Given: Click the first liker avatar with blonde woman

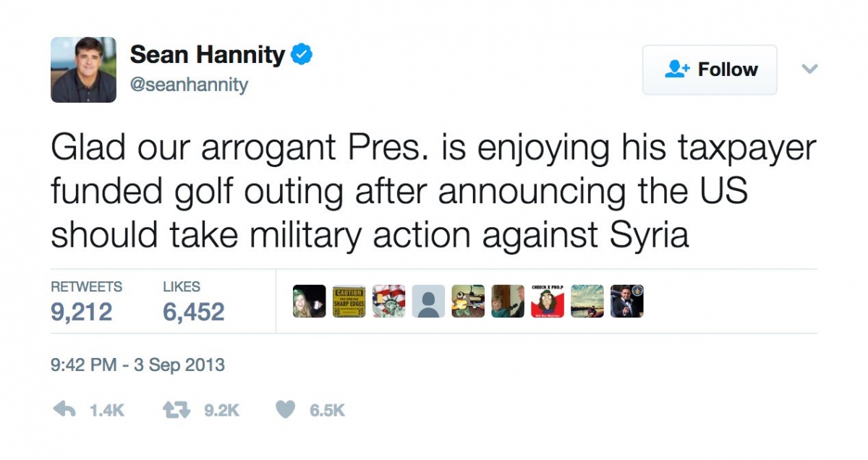Looking at the screenshot, I should 309,302.
